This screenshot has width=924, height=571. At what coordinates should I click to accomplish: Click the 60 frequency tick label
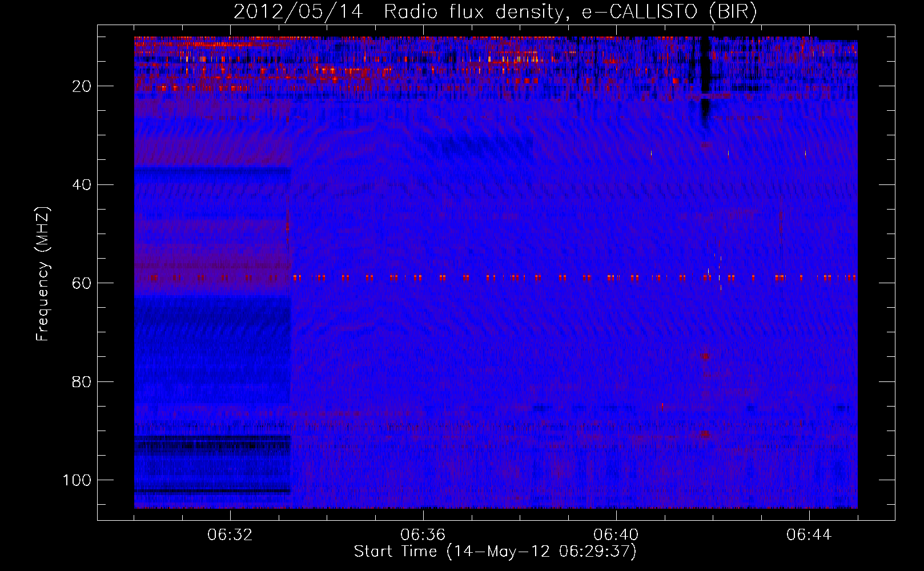[x=82, y=283]
